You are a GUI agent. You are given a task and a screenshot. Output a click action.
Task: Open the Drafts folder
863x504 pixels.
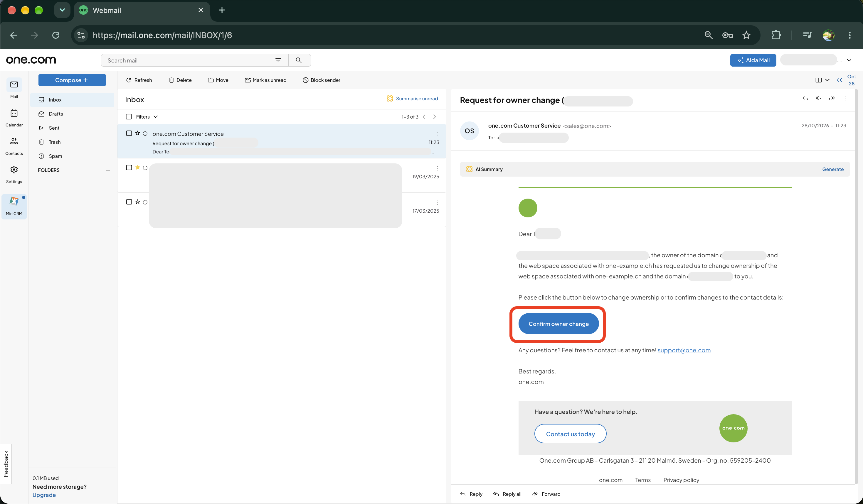[x=72, y=114]
